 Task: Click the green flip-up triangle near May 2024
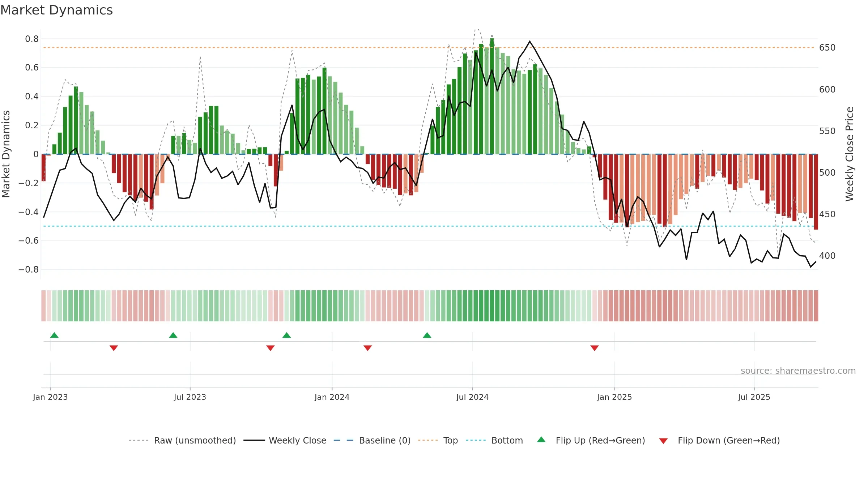pyautogui.click(x=427, y=335)
